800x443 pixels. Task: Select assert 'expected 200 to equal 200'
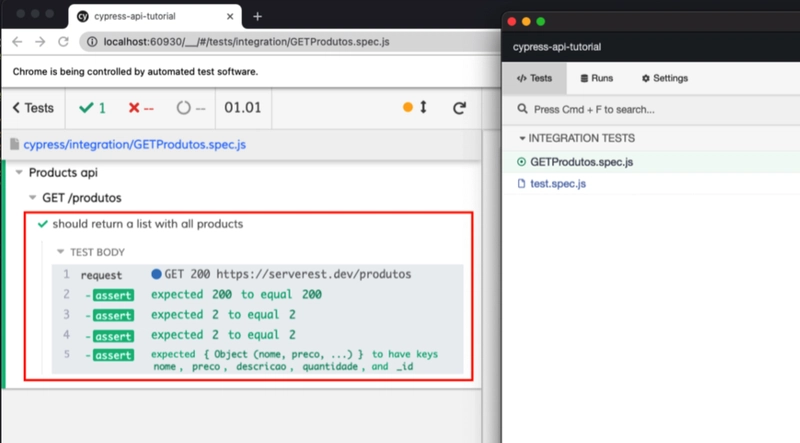tap(257, 294)
